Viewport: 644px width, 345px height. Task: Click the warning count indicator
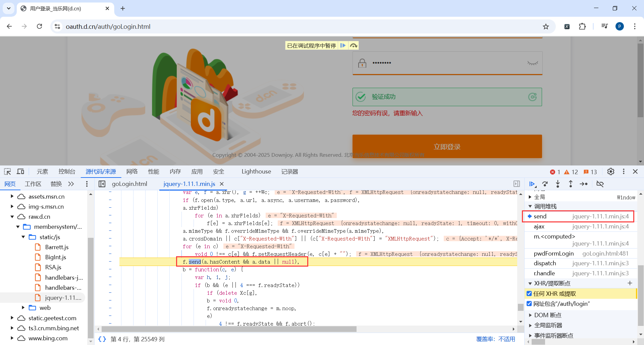click(571, 172)
